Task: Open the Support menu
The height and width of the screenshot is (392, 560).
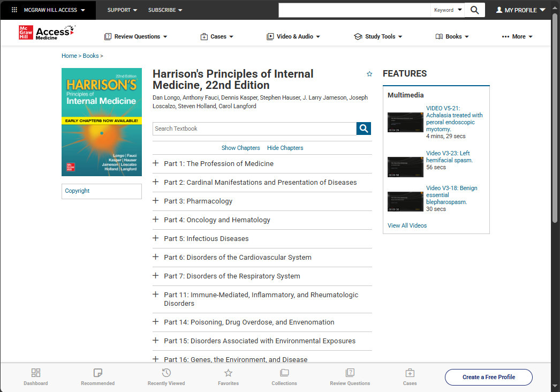Action: pyautogui.click(x=122, y=10)
